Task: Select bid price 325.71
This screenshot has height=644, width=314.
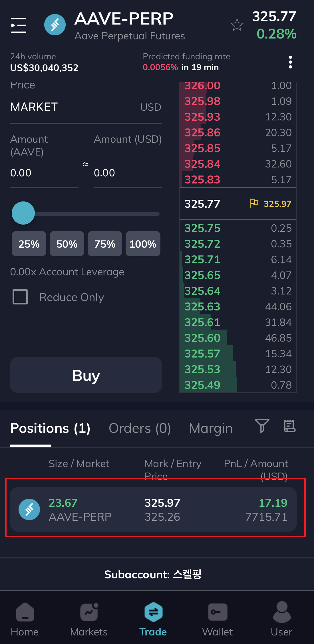Action: 202,260
